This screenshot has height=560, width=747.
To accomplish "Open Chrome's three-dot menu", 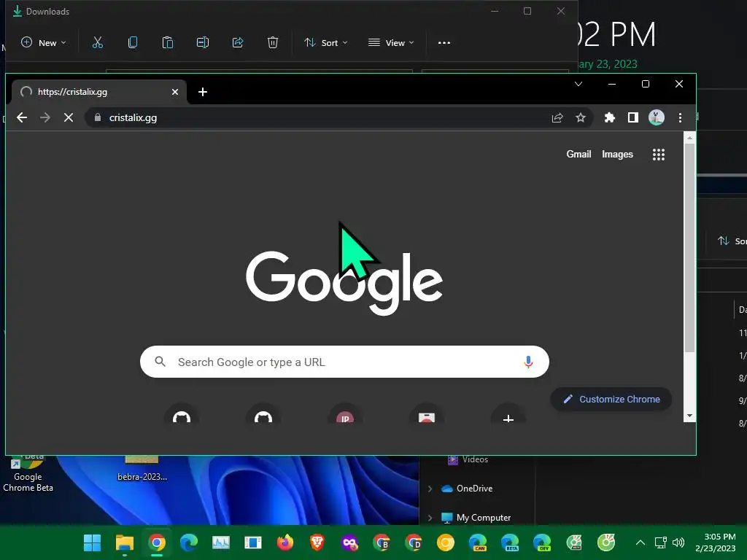I will [x=681, y=117].
